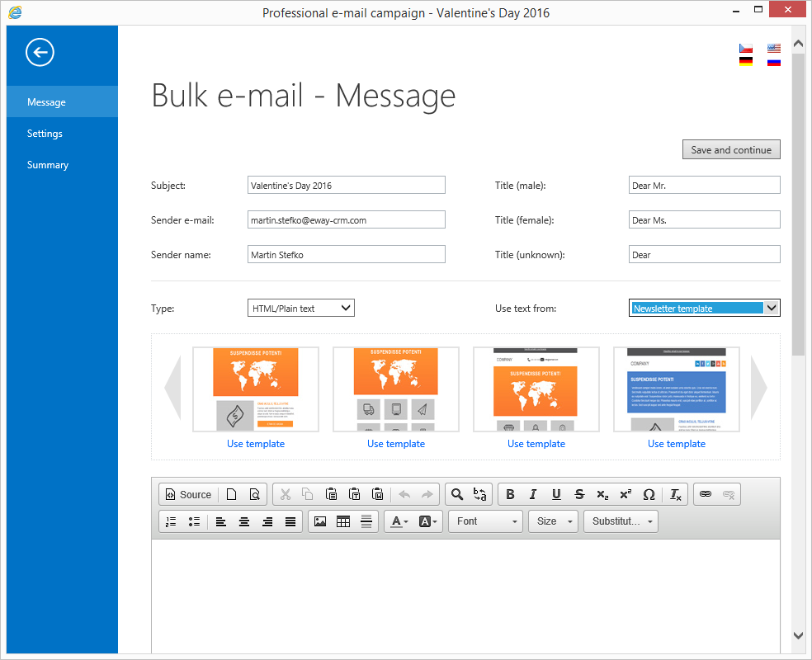
Task: Toggle Underline formatting
Action: (556, 494)
